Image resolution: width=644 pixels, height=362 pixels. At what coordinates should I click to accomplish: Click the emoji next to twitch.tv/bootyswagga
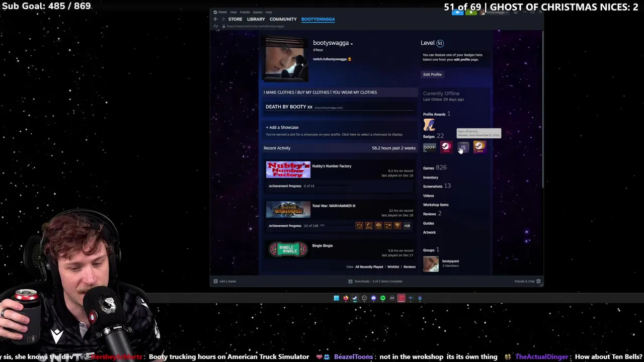(x=349, y=59)
